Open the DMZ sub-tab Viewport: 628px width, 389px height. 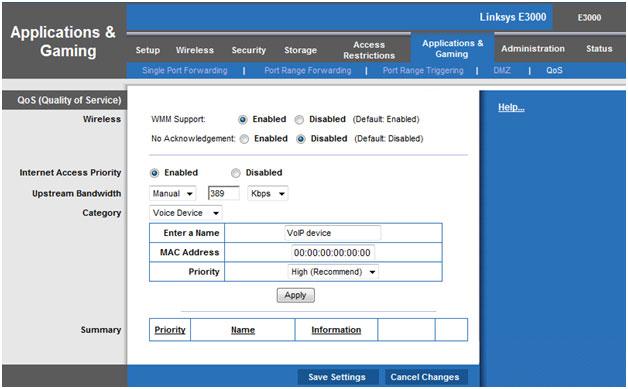(x=502, y=71)
